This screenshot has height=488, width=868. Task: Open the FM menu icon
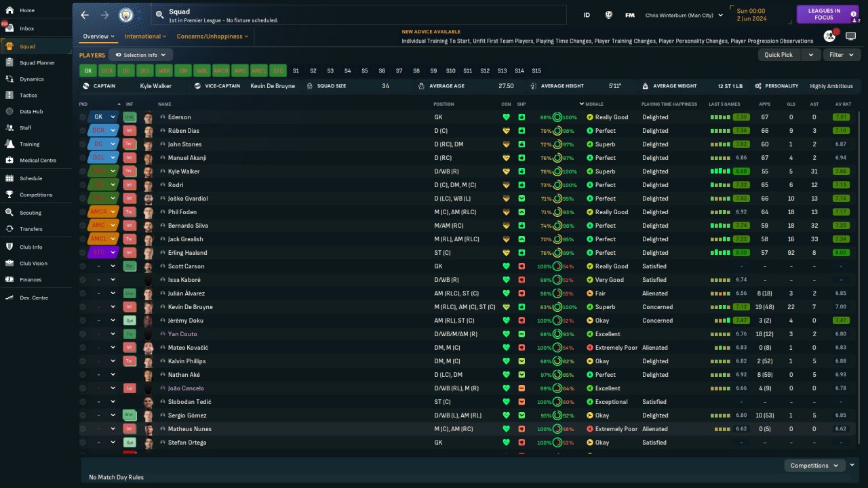click(x=630, y=15)
